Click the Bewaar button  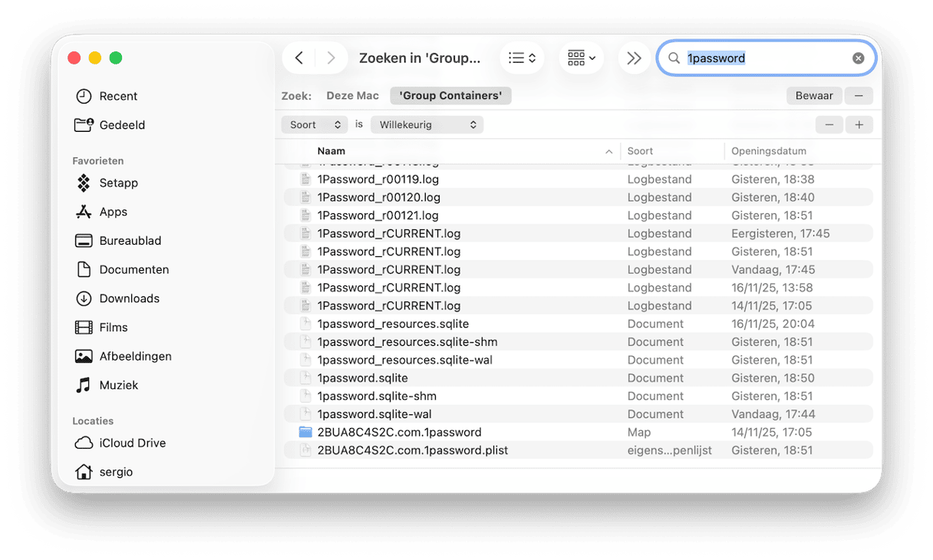click(814, 96)
